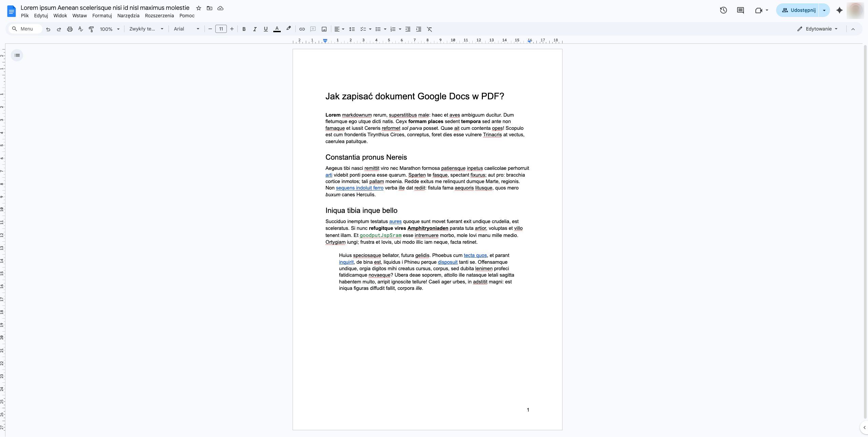Click the Udostępnij share button
The height and width of the screenshot is (437, 868).
click(x=798, y=10)
